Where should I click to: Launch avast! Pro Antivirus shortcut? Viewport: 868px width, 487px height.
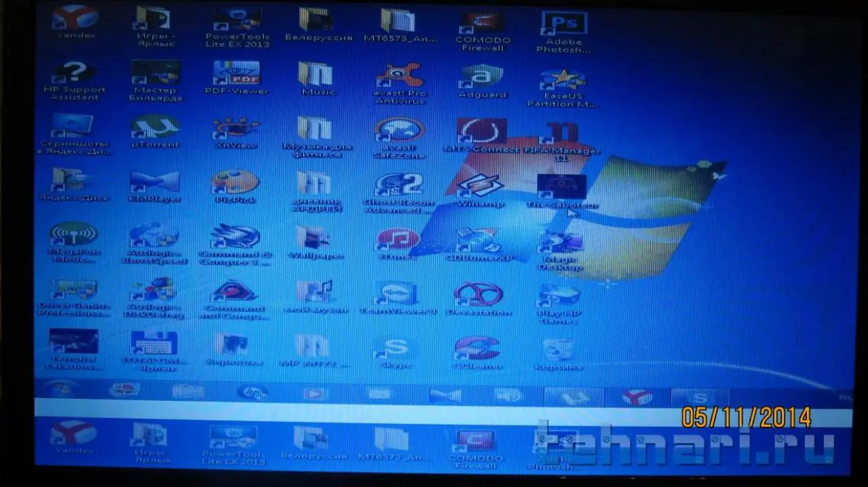click(x=400, y=83)
